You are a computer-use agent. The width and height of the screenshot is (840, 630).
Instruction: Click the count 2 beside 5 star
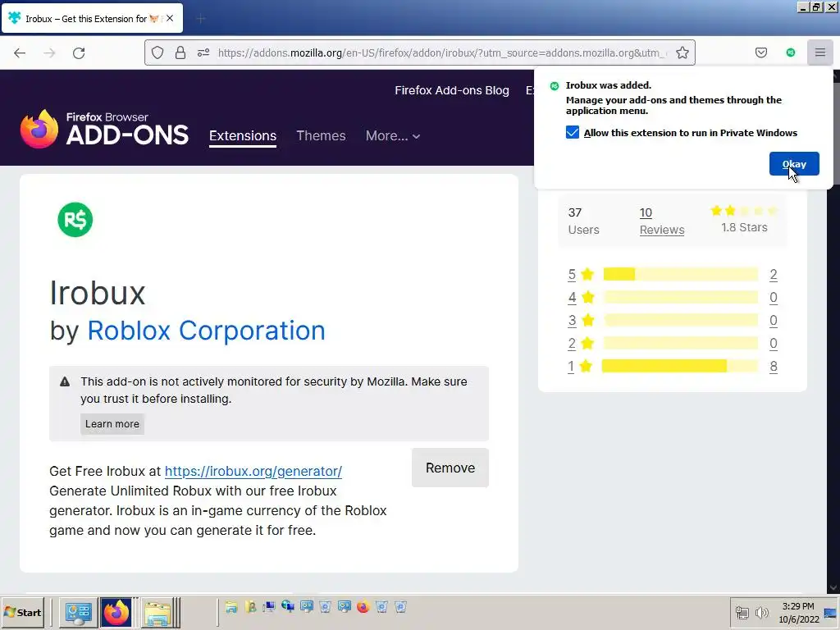pos(773,274)
